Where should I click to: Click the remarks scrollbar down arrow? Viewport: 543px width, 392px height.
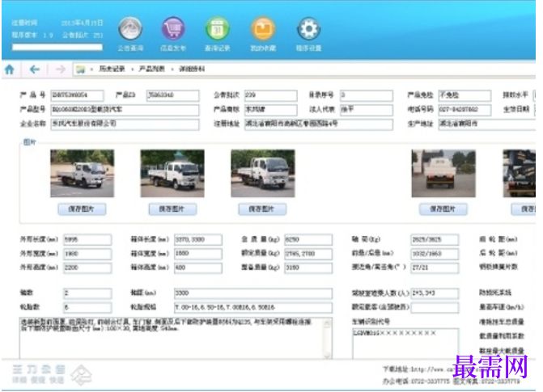tap(327, 355)
